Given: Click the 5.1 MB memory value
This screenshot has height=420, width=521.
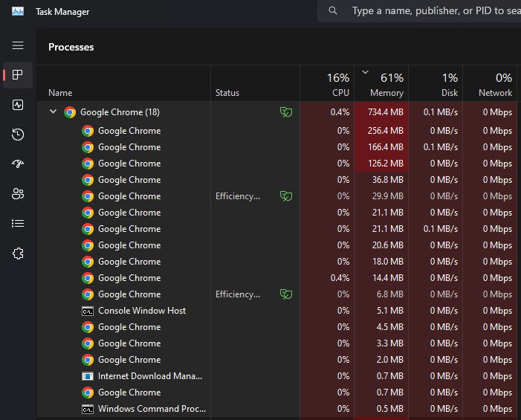Looking at the screenshot, I should (x=389, y=311).
